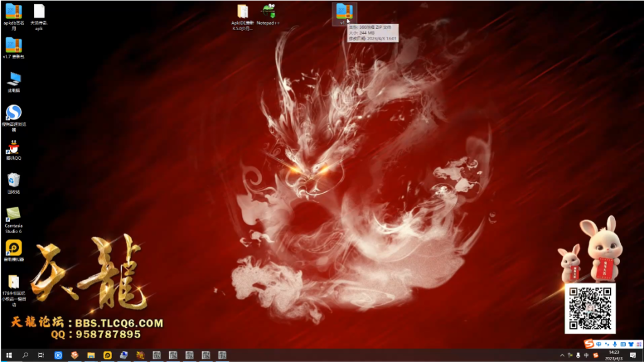Select the Notepad++ desktop shortcut
Viewport: 644px width, 362px height.
[x=269, y=11]
